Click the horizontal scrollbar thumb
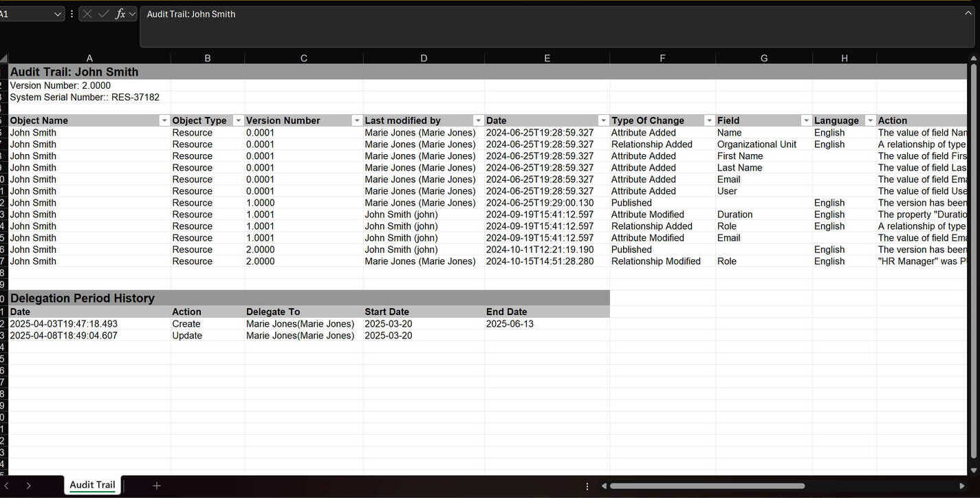The height and width of the screenshot is (498, 980). click(707, 486)
